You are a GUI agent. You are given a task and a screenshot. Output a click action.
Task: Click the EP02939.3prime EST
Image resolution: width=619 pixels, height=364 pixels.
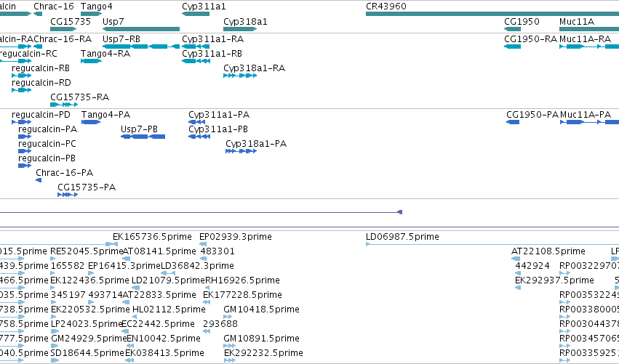[x=203, y=244]
